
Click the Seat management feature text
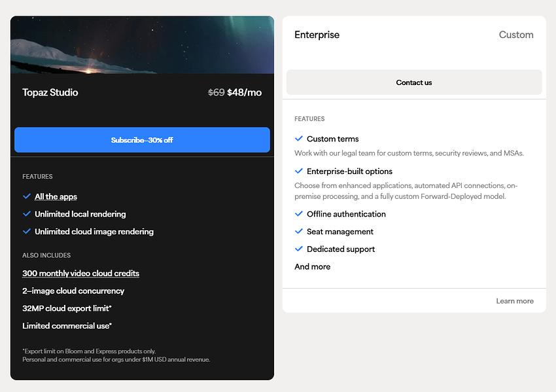(339, 232)
